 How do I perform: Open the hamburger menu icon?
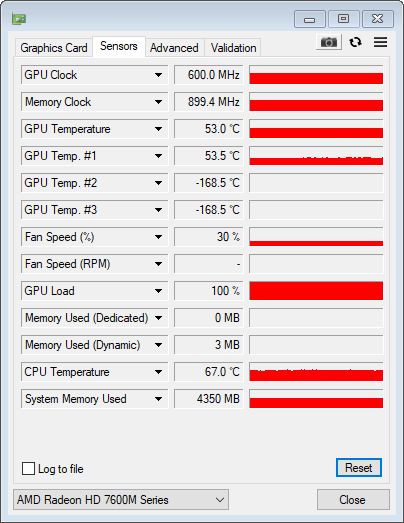pyautogui.click(x=380, y=42)
